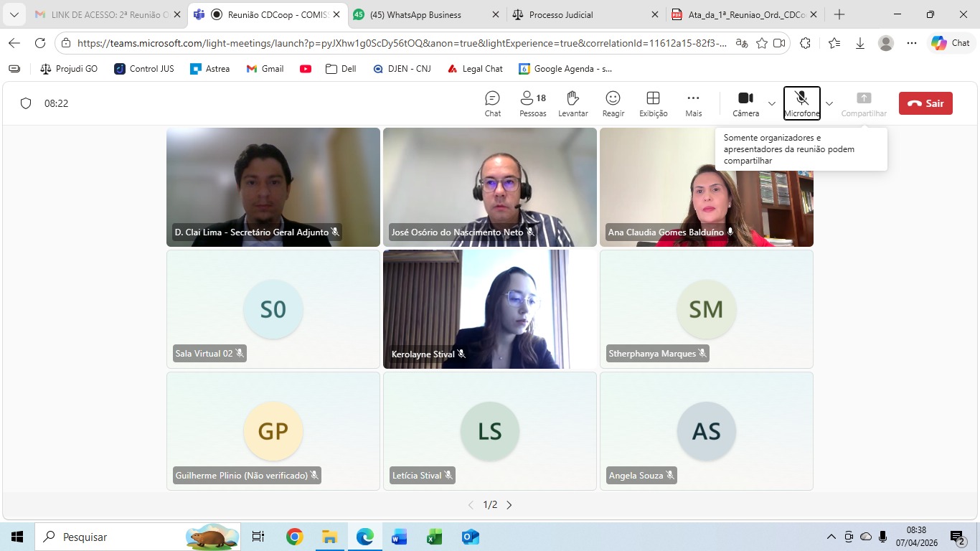Open the meeting Chat panel
Viewport: 980px width, 551px height.
click(492, 103)
